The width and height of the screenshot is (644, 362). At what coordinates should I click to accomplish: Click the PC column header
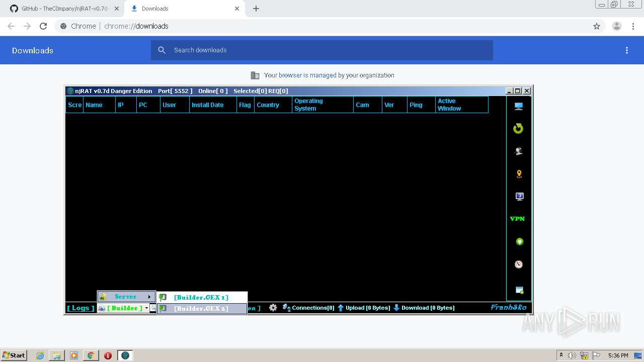coord(148,105)
